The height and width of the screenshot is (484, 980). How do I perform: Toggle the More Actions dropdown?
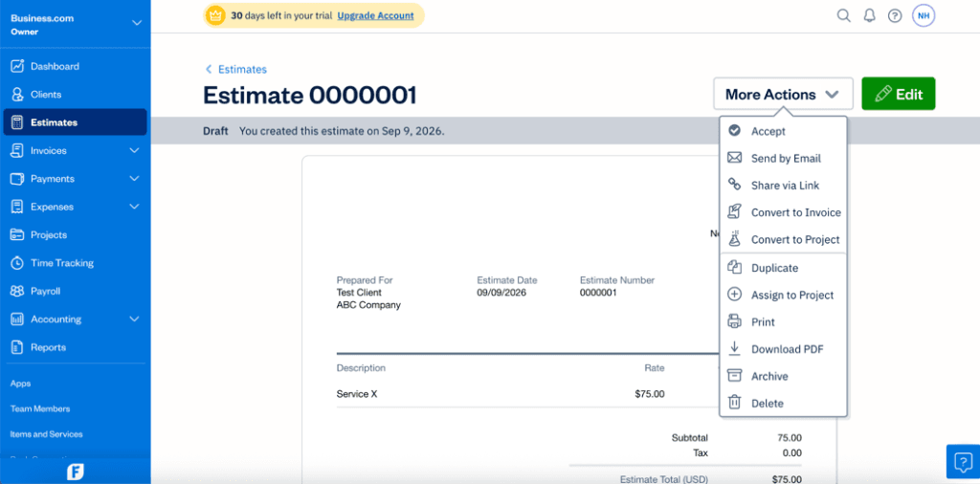click(784, 95)
